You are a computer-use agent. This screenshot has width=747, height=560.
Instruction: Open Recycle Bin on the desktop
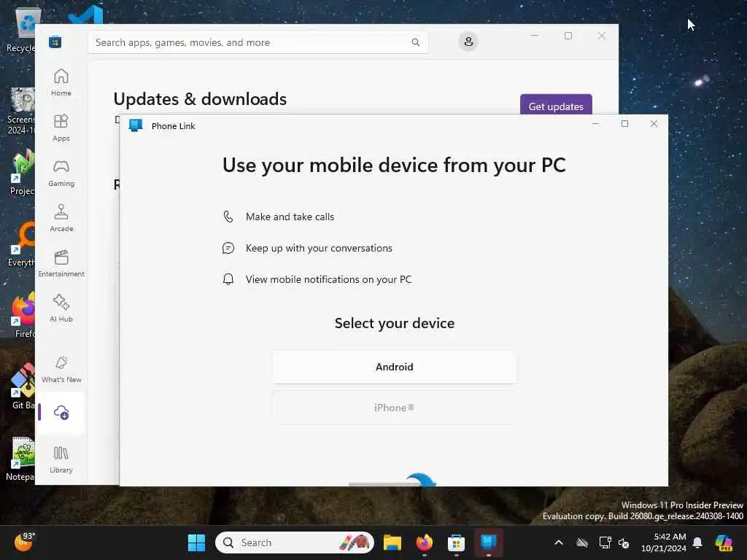[x=21, y=29]
